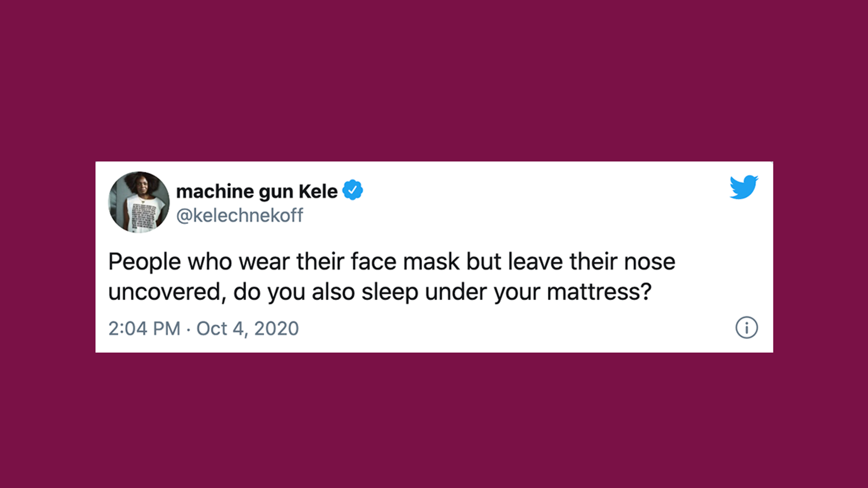Click the word 'uncovered,' in the tweet

[x=167, y=292]
